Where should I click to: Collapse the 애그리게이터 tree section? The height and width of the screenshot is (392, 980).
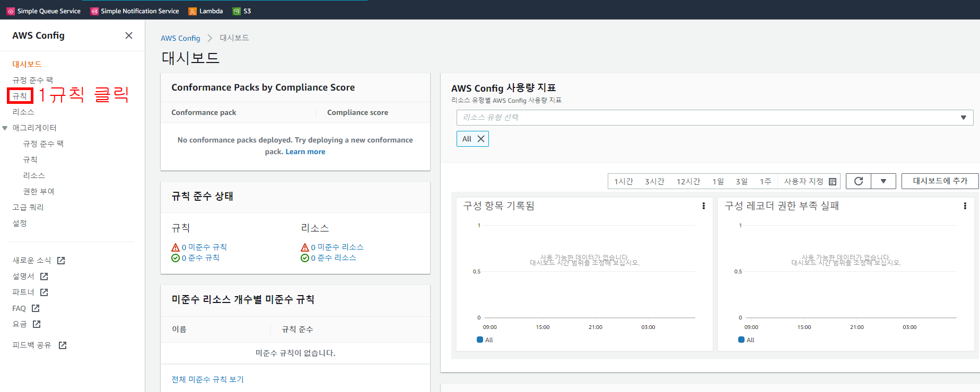coord(5,128)
